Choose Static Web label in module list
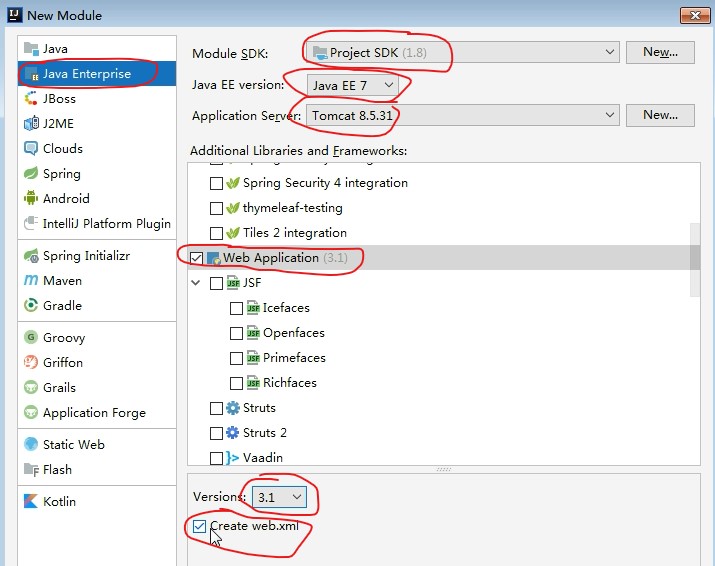 [74, 444]
